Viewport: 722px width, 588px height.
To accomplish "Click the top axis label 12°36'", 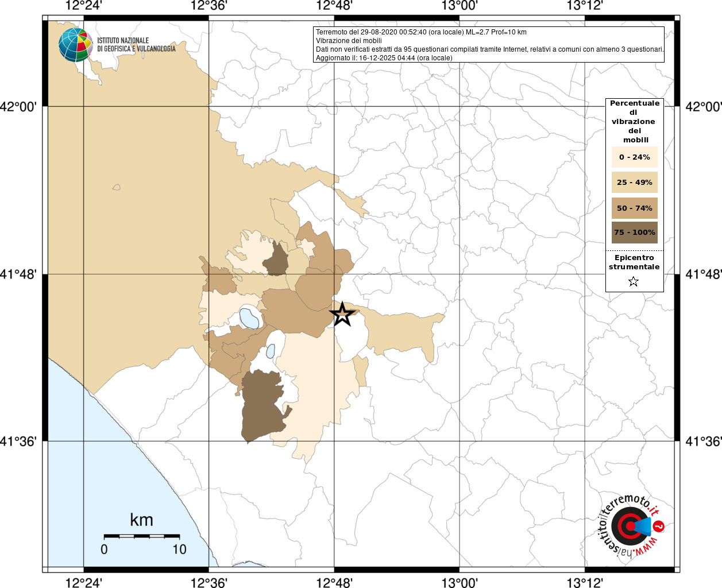I will (x=209, y=6).
